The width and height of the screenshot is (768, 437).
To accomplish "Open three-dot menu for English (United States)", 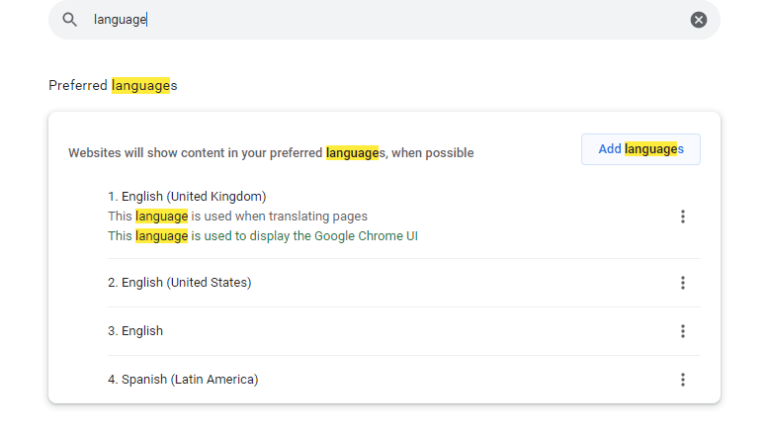I will (683, 283).
